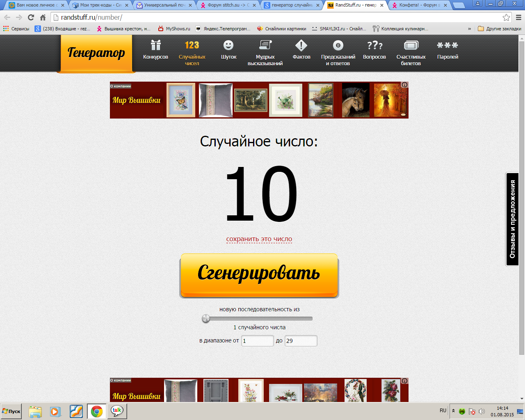Open the Chrome hamburger menu
The width and height of the screenshot is (525, 420).
[518, 17]
